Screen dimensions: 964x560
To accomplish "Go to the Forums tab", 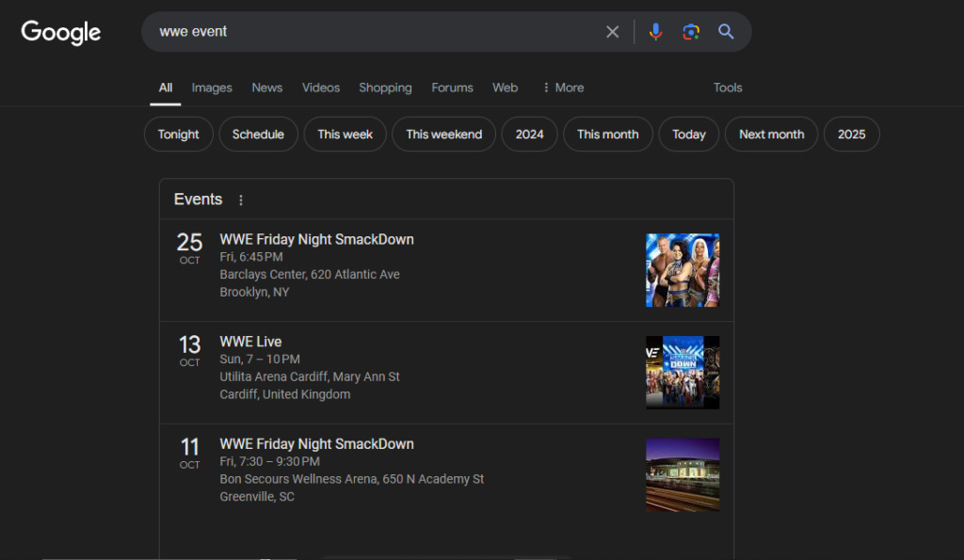I will pos(452,88).
